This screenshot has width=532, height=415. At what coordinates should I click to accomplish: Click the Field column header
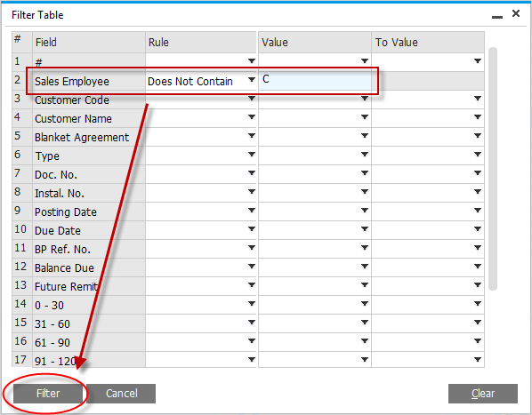89,43
